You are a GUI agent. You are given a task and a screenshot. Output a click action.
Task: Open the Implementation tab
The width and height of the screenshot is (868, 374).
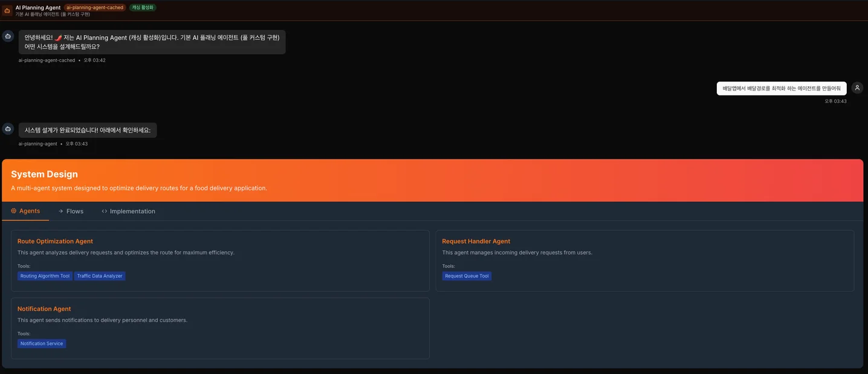pos(132,211)
